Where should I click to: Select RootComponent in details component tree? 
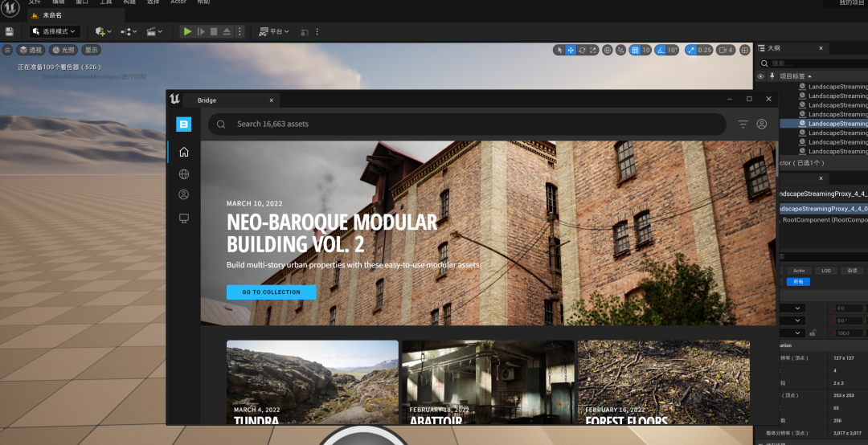825,220
